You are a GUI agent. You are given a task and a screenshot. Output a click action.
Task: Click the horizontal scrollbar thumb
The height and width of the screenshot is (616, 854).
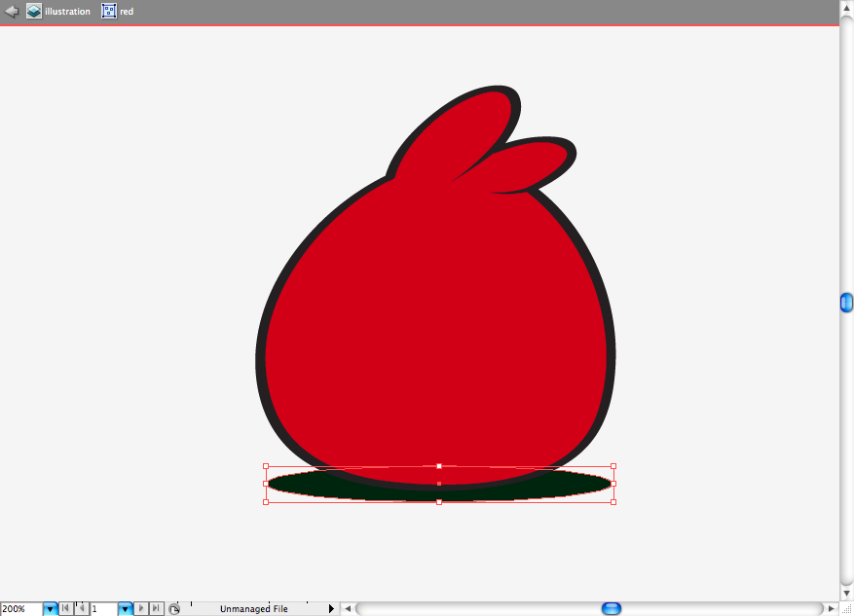coord(612,608)
